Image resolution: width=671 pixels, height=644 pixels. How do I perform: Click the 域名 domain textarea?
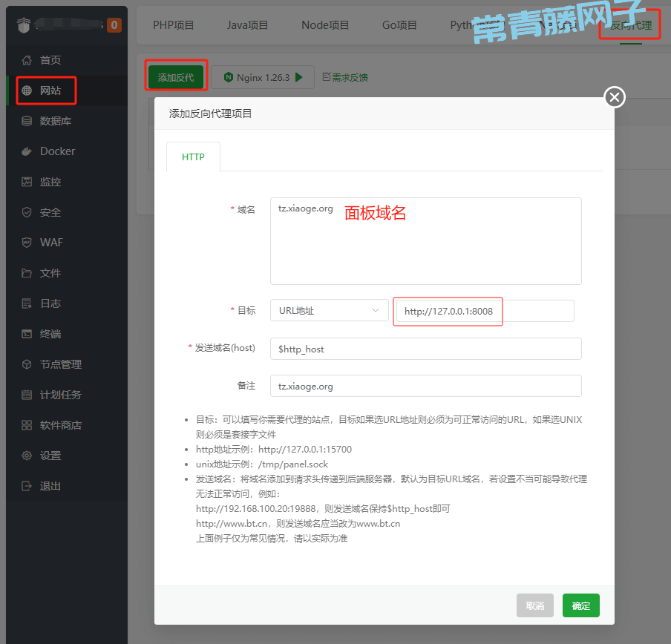point(426,241)
